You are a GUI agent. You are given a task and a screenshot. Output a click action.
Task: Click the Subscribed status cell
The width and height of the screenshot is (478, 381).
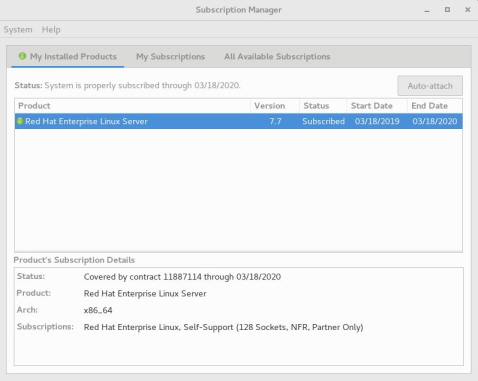coord(323,121)
